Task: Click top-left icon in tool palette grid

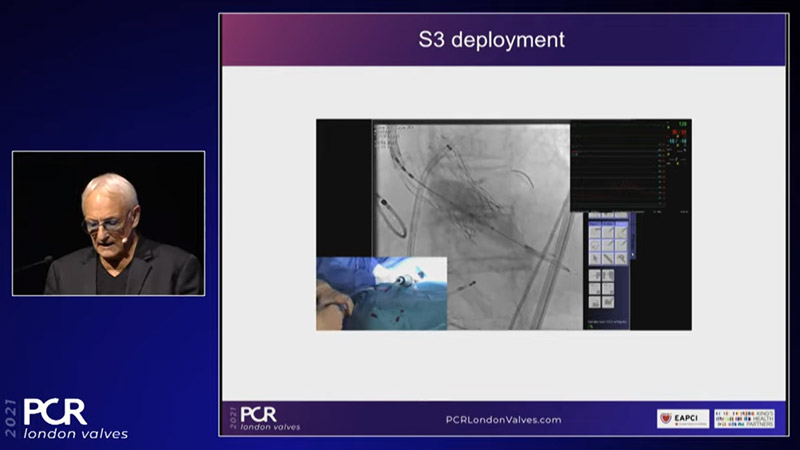Action: [x=594, y=230]
